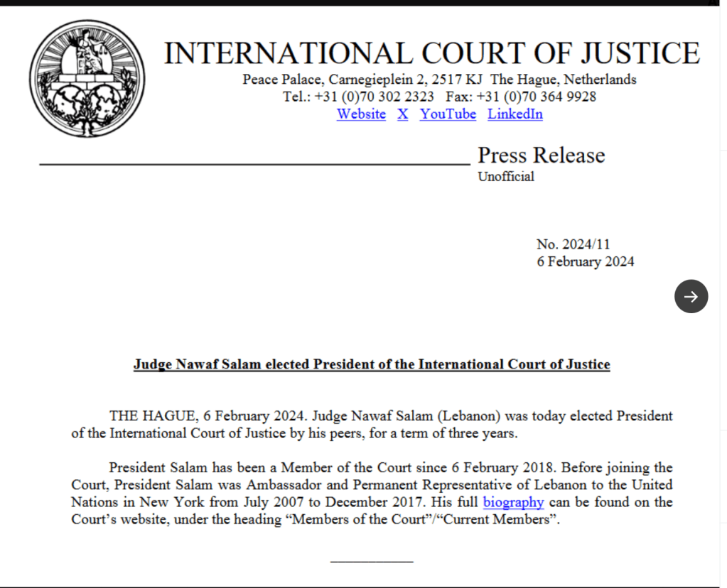Viewport: 727px width, 588px height.
Task: Click the International Court of Justice title
Action: [x=431, y=54]
